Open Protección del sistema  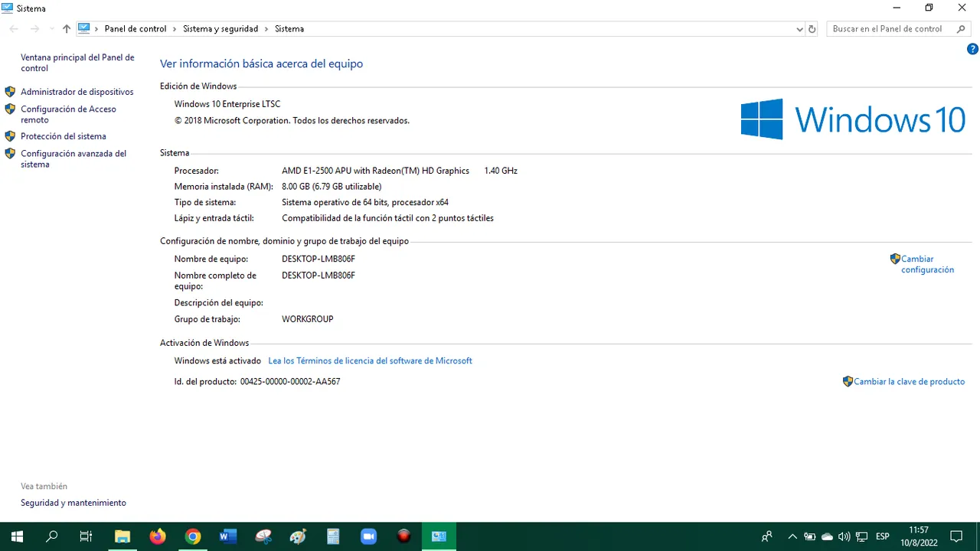(64, 136)
